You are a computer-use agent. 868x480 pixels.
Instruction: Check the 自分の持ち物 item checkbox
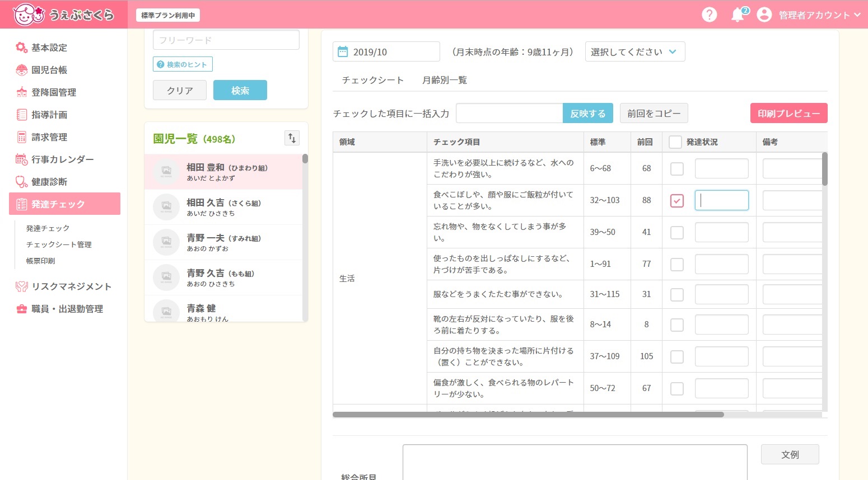pos(677,356)
